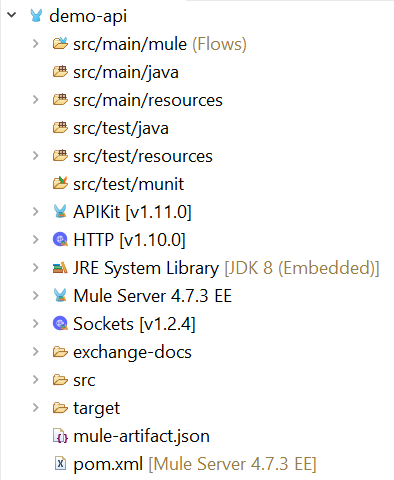Select APIKit [v1.11.0] text

132,212
